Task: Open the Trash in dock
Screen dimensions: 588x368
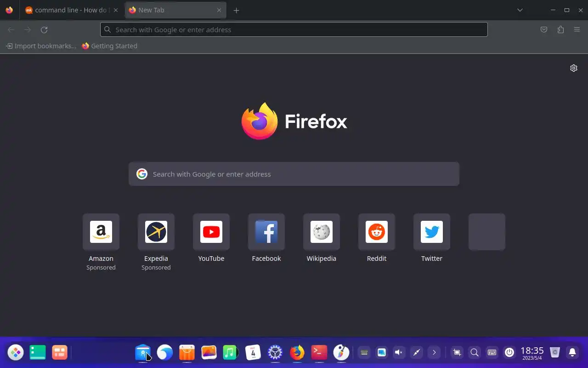Action: pos(555,353)
